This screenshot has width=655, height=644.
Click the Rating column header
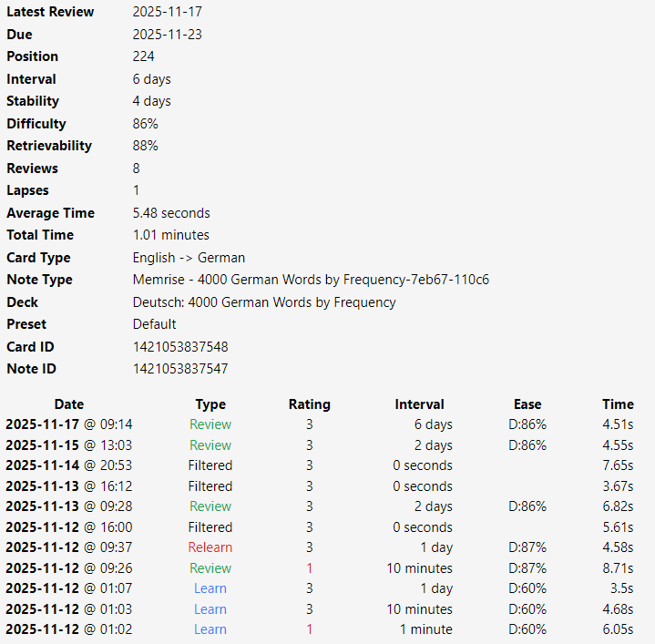tap(309, 404)
